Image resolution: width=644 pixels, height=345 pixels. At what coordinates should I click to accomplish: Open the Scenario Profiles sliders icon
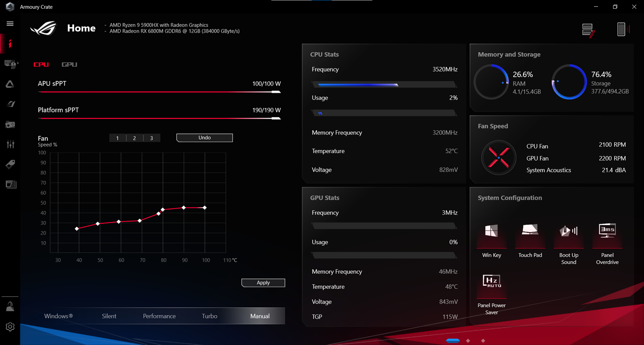[10, 144]
